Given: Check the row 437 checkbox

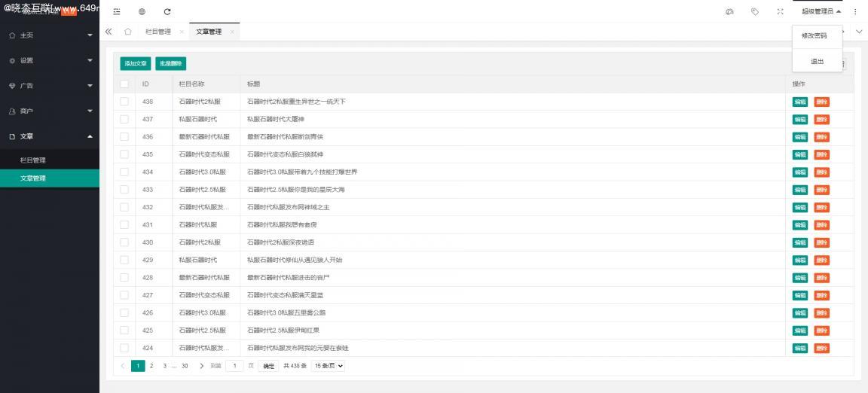Looking at the screenshot, I should [124, 120].
